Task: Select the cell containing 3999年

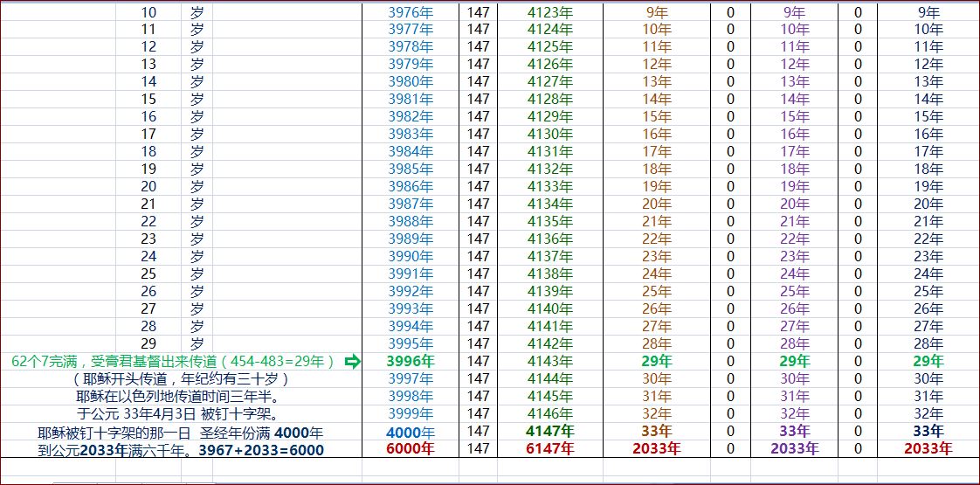Action: pos(411,413)
